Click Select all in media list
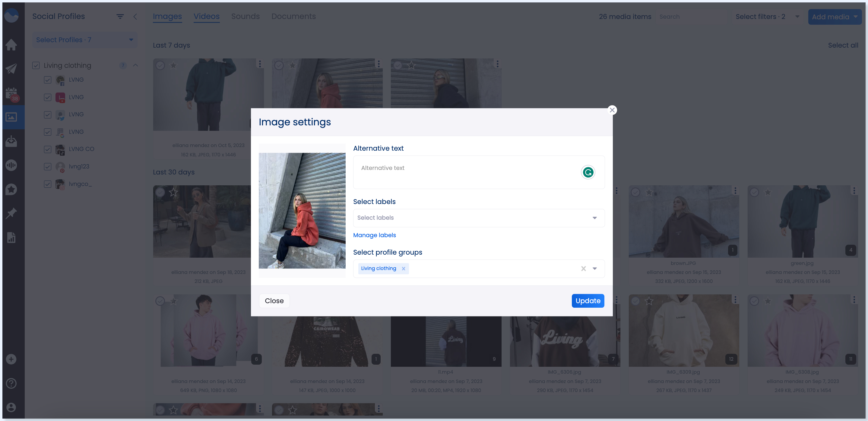Image resolution: width=868 pixels, height=421 pixels. pos(843,45)
